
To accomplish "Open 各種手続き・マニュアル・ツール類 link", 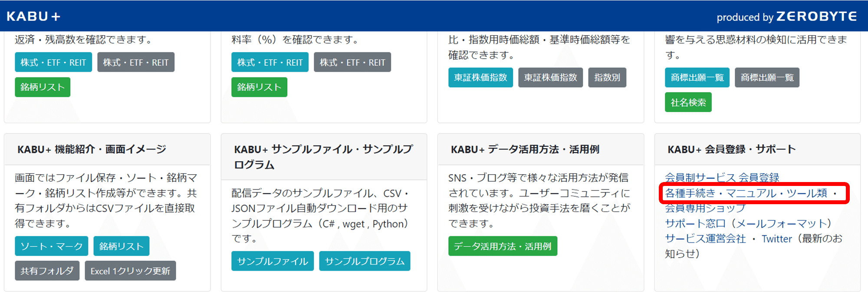I will (x=746, y=193).
